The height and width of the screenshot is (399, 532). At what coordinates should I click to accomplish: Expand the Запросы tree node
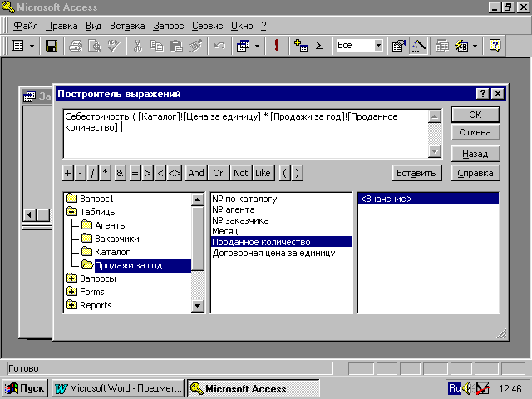71,278
